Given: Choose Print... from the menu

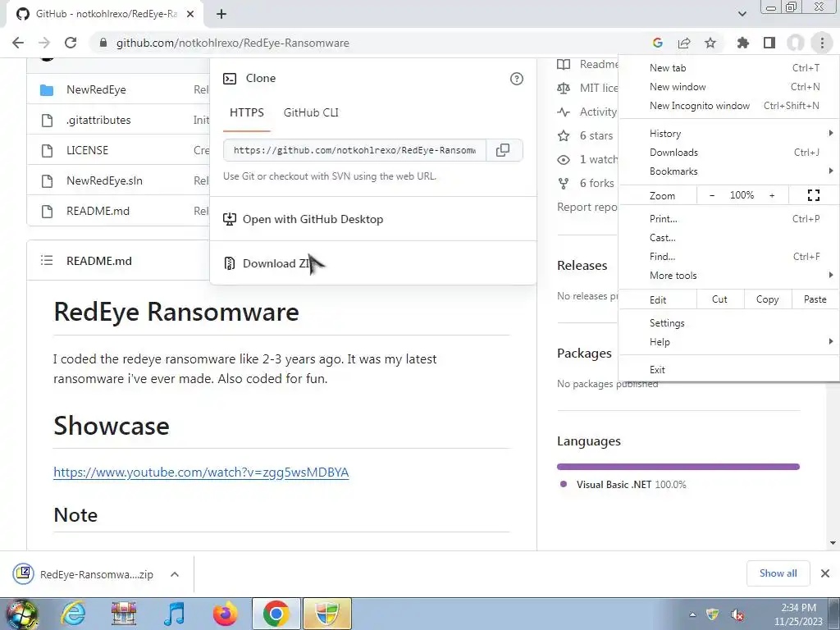Looking at the screenshot, I should (728, 218).
